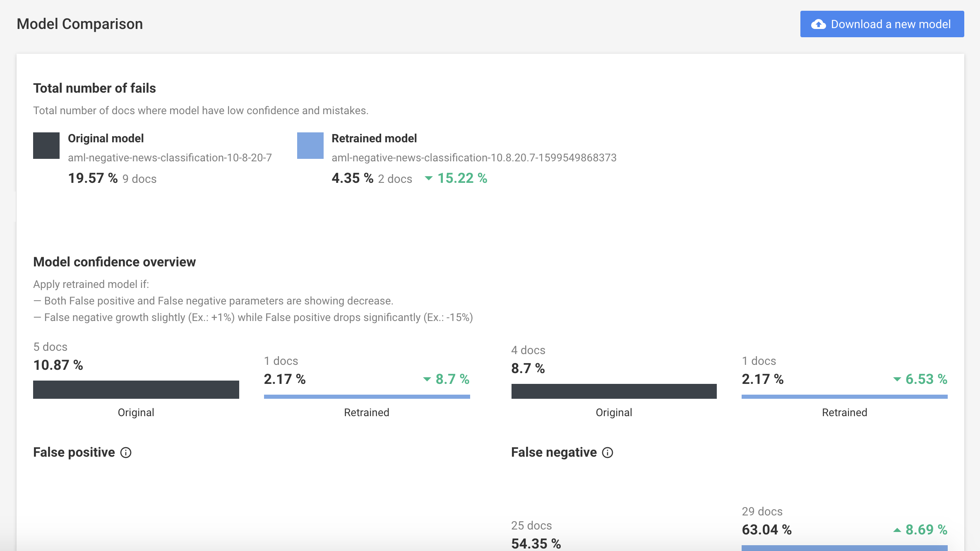Image resolution: width=980 pixels, height=551 pixels.
Task: Click the blue Retrained bar under 8.7 %
Action: 367,397
